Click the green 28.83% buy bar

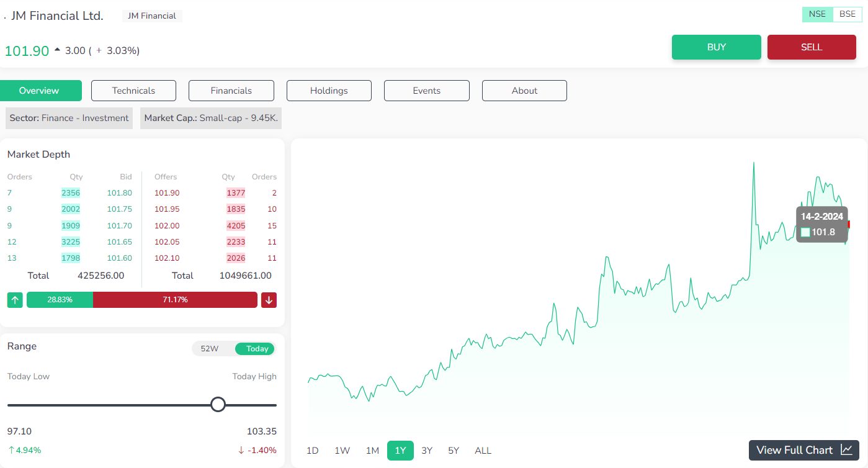[60, 300]
